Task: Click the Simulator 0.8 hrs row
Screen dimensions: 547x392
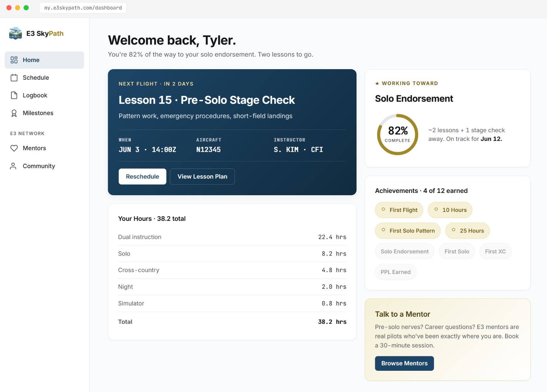Action: [x=232, y=304]
